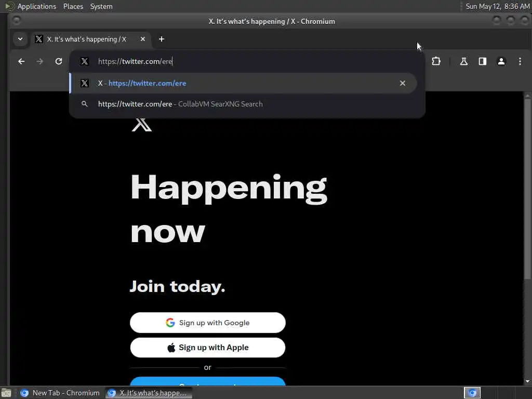Select the X - https://twitter.com/ere suggestion
532x399 pixels.
(x=243, y=83)
